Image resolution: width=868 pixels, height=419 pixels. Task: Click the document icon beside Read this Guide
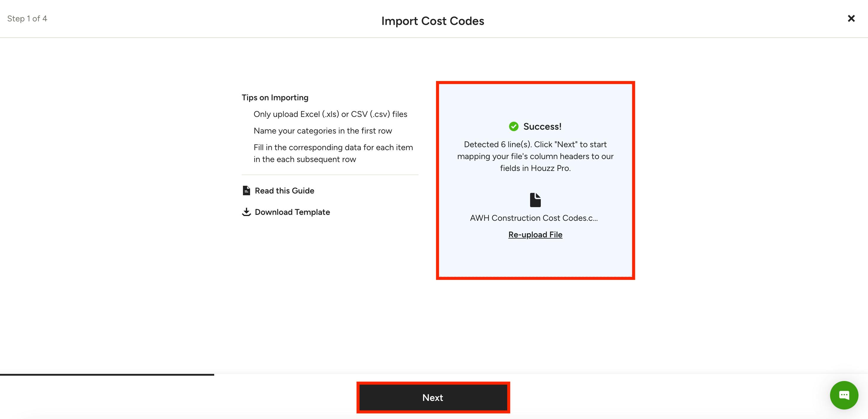246,191
